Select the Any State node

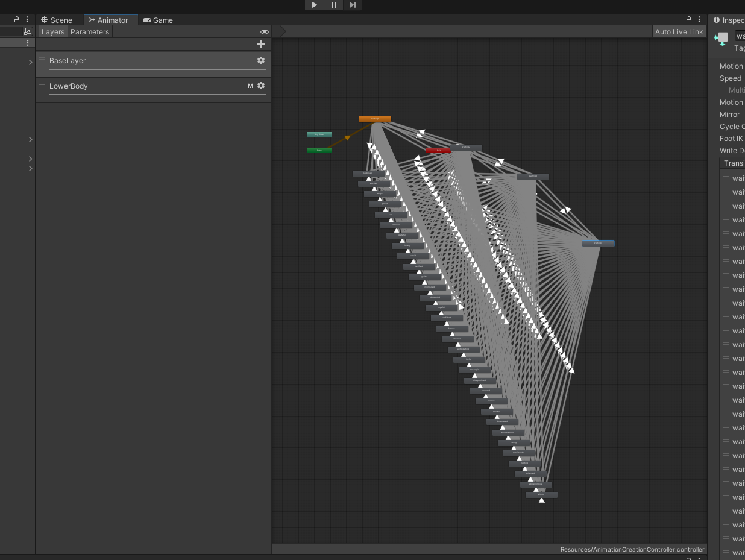click(x=319, y=134)
